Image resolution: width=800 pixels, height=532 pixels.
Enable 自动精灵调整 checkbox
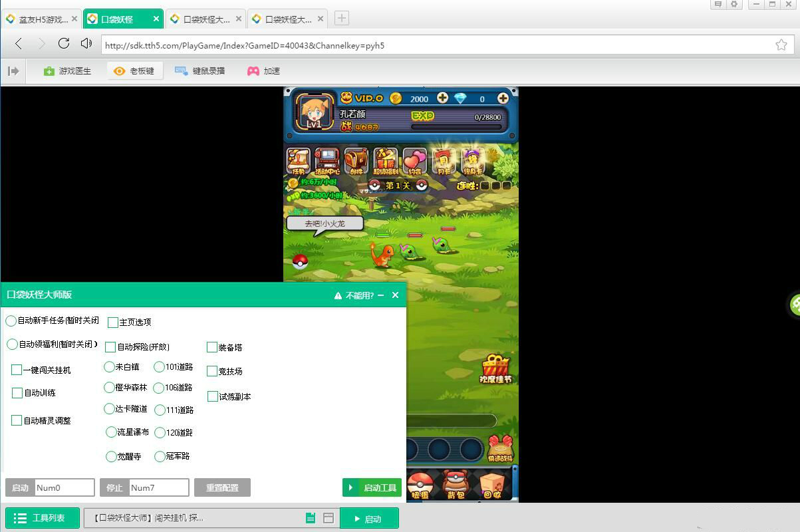(x=17, y=420)
